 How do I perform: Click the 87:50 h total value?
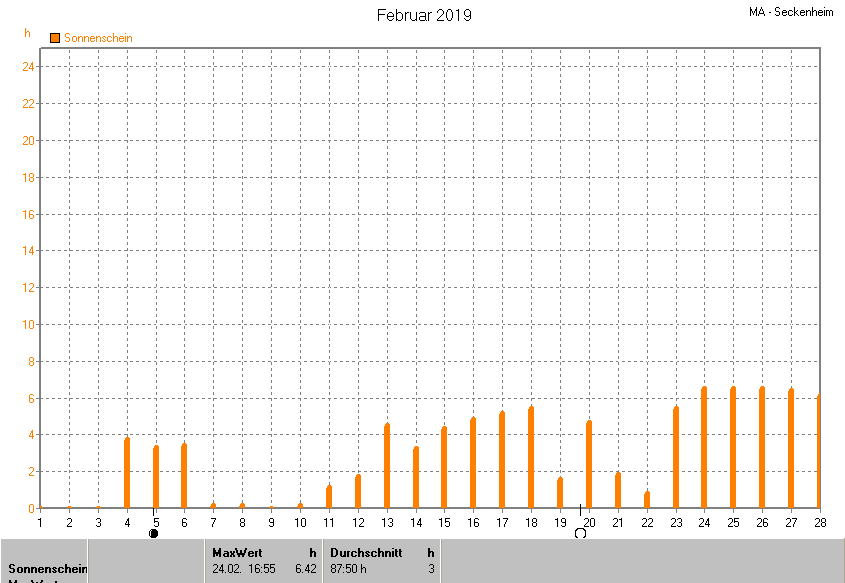[349, 568]
